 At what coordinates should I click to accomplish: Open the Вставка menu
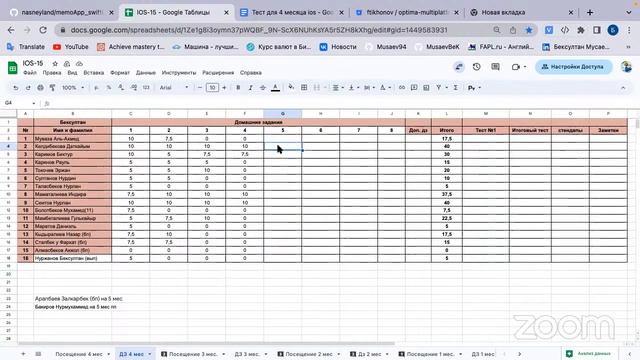[x=93, y=73]
